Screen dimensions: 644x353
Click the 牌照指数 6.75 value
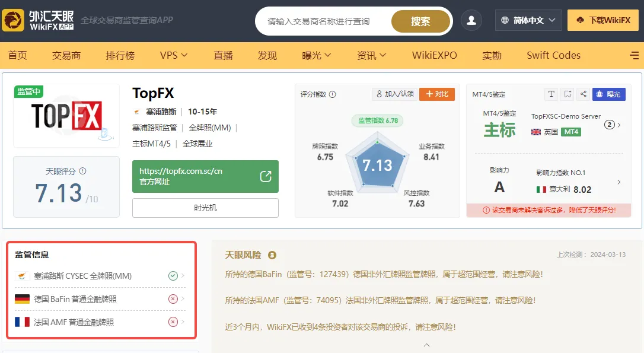click(x=325, y=157)
